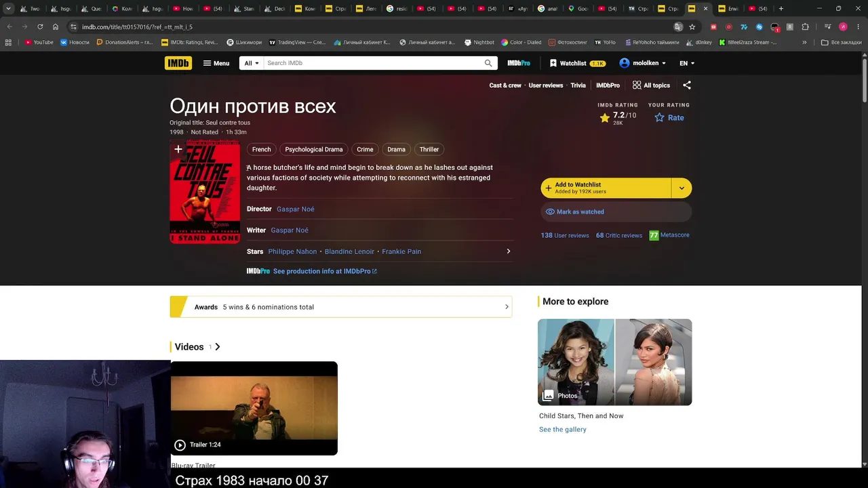868x488 pixels.
Task: Click See the gallery link
Action: point(563,430)
